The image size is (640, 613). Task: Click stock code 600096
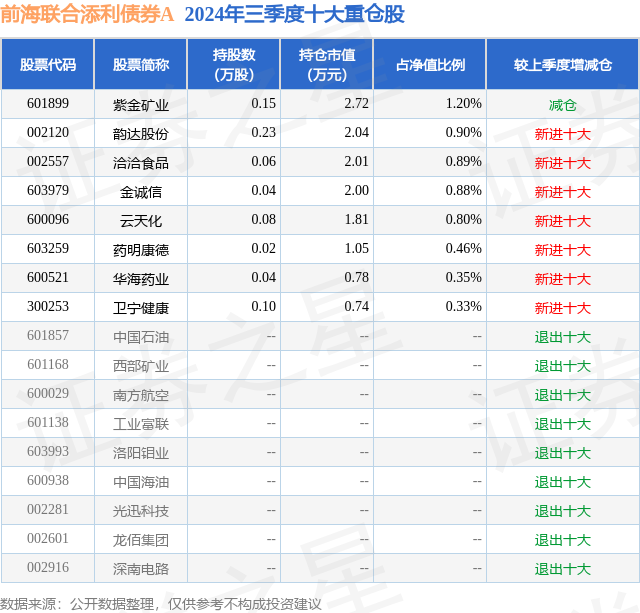[48, 220]
